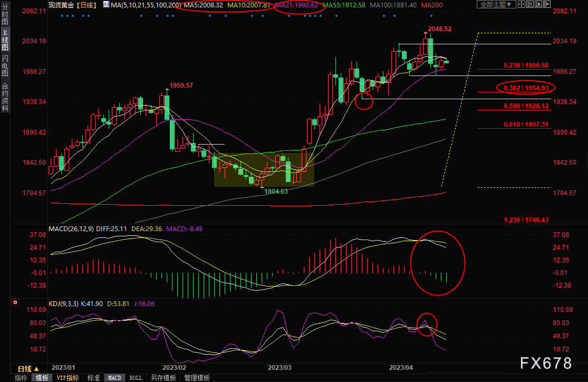Select K线图 sidebar tab
This screenshot has height=382, width=588.
click(5, 40)
